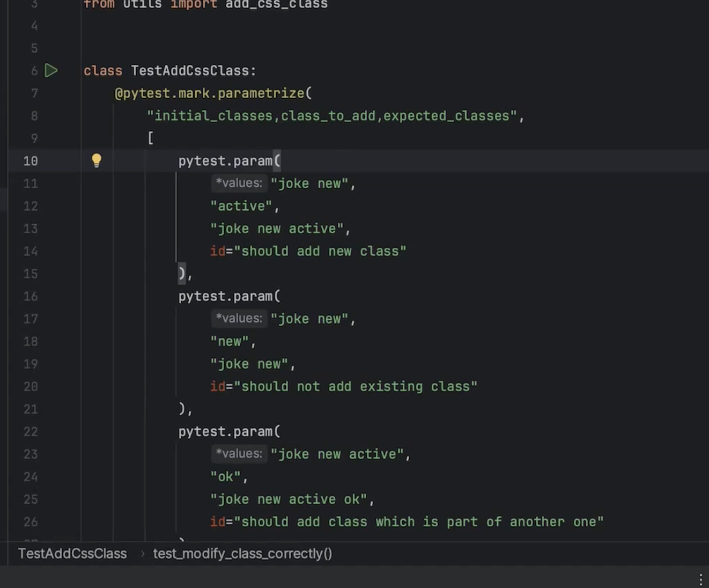The width and height of the screenshot is (709, 588).
Task: Click line number 22 in the gutter
Action: coord(31,431)
